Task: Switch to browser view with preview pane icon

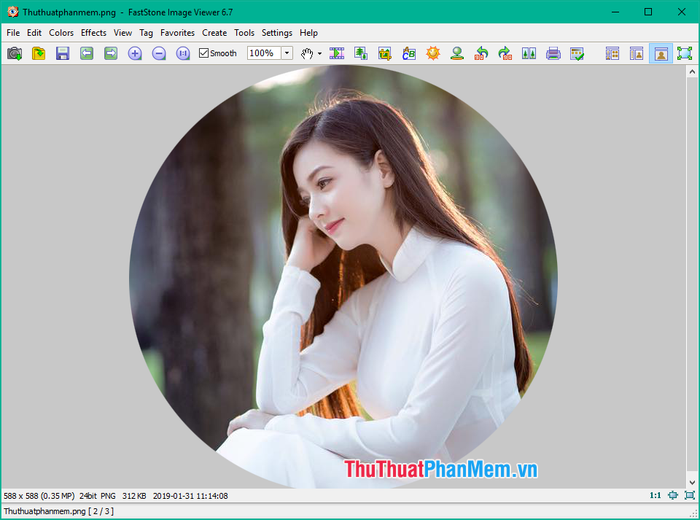Action: point(637,54)
